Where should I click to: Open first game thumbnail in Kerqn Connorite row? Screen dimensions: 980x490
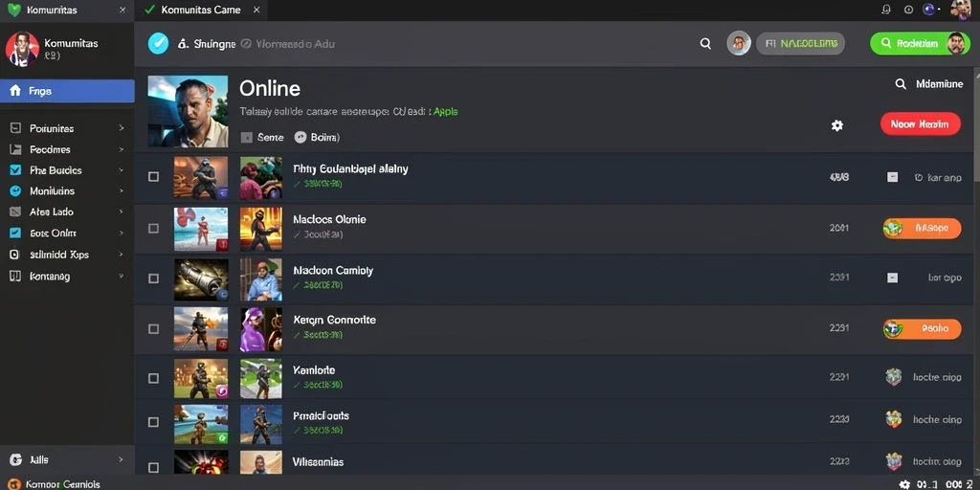pos(201,329)
